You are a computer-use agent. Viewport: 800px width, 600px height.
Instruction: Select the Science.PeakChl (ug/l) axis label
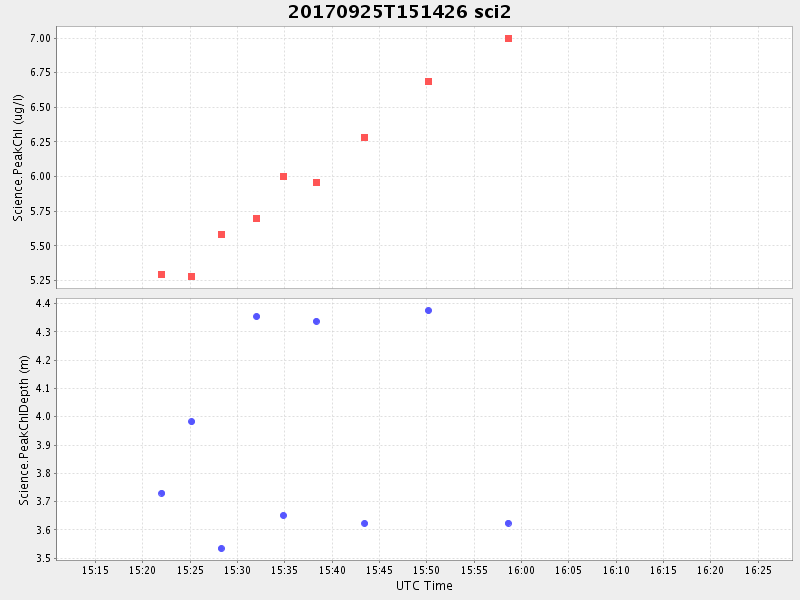click(18, 158)
